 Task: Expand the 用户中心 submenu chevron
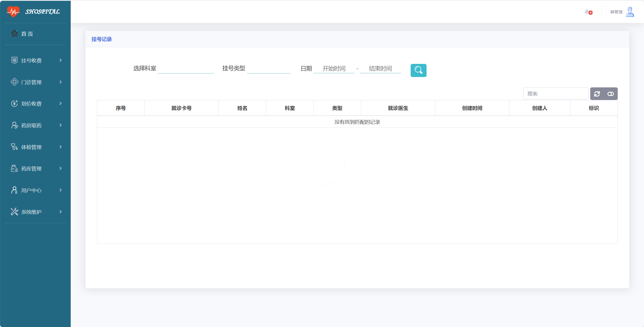pos(60,190)
